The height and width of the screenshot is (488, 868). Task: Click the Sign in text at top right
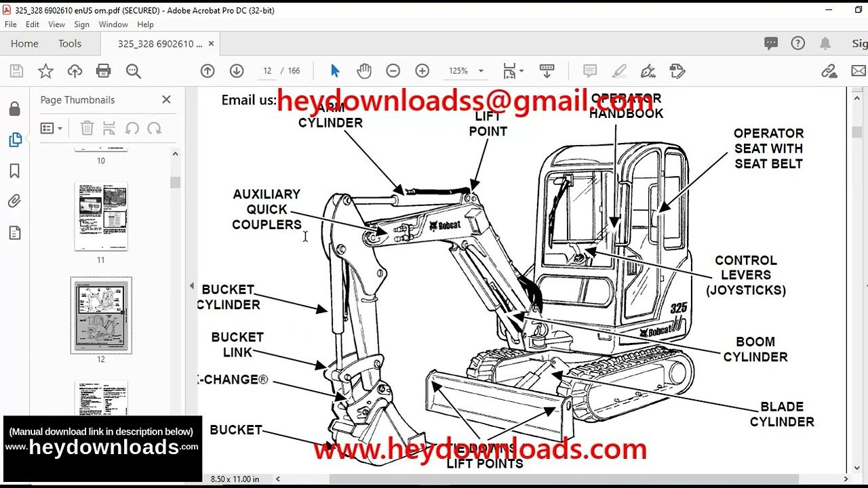pos(859,43)
